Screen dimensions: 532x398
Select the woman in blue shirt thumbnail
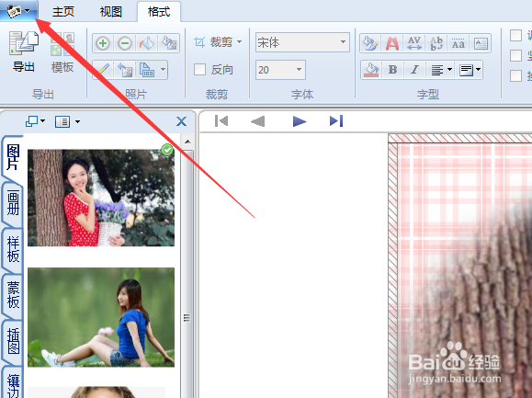(x=101, y=317)
